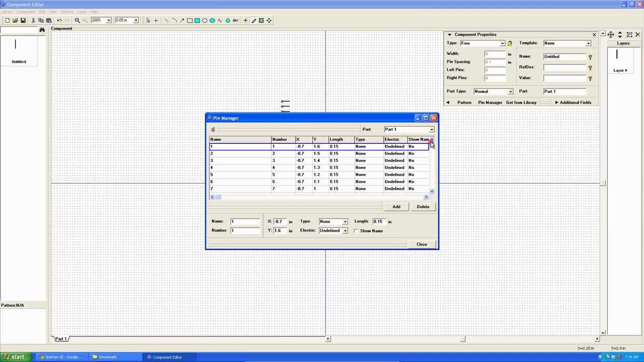The height and width of the screenshot is (362, 644).
Task: Open the 0.05 in grid size dropdown
Action: [x=135, y=20]
